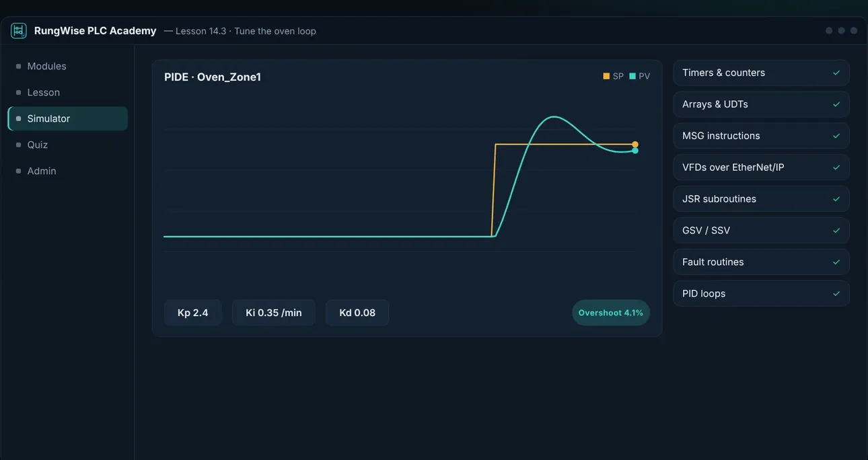
Task: Click the bullet icon beside Quiz
Action: coord(18,145)
